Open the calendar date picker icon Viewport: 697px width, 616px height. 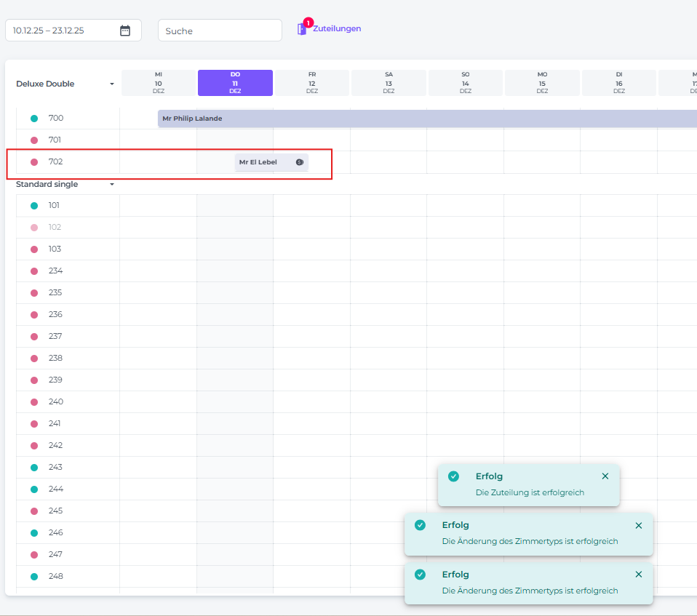[125, 31]
